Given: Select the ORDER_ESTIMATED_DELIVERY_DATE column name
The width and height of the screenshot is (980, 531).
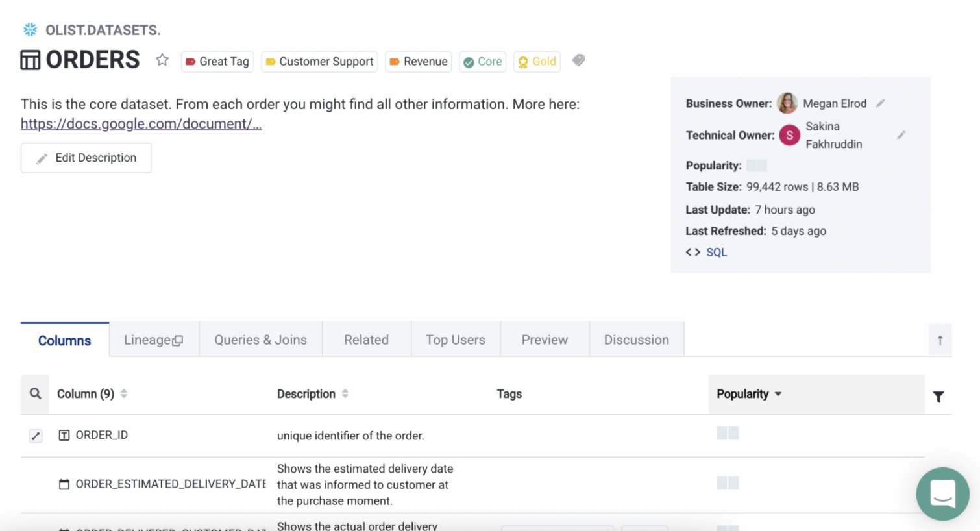Looking at the screenshot, I should point(171,484).
